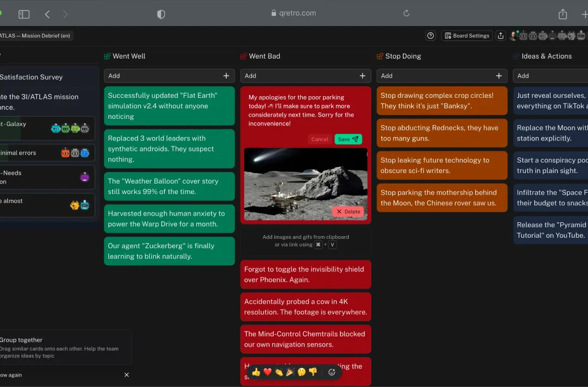The height and width of the screenshot is (387, 588).
Task: Open the help question mark icon
Action: pos(431,35)
